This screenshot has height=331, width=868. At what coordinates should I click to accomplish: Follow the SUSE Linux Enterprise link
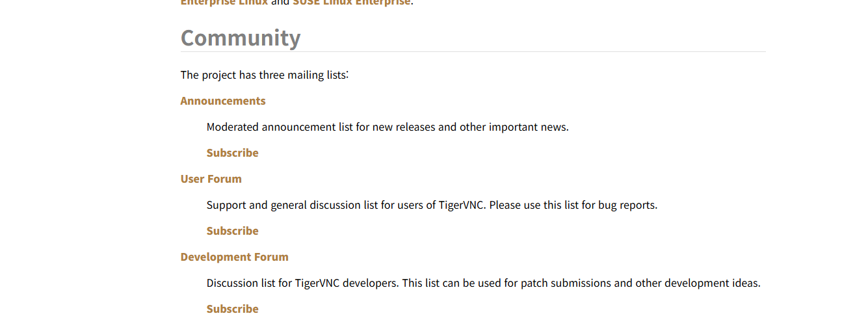point(352,2)
